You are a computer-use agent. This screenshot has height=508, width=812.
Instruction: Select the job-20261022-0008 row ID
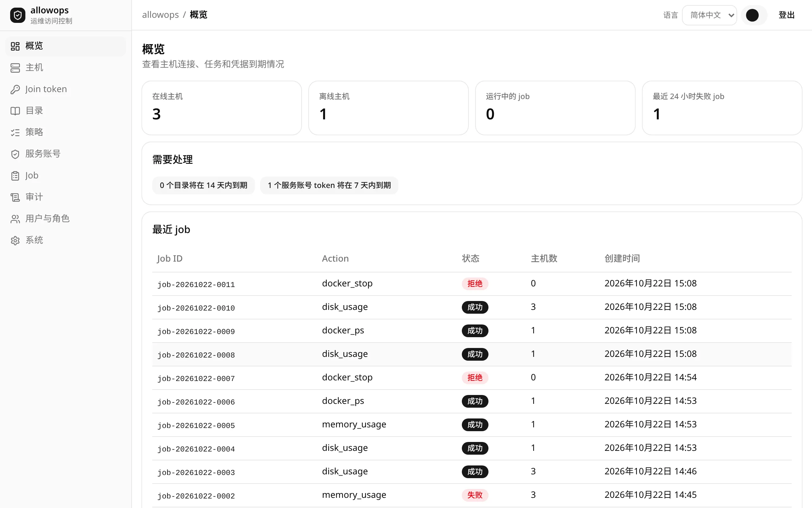point(196,355)
